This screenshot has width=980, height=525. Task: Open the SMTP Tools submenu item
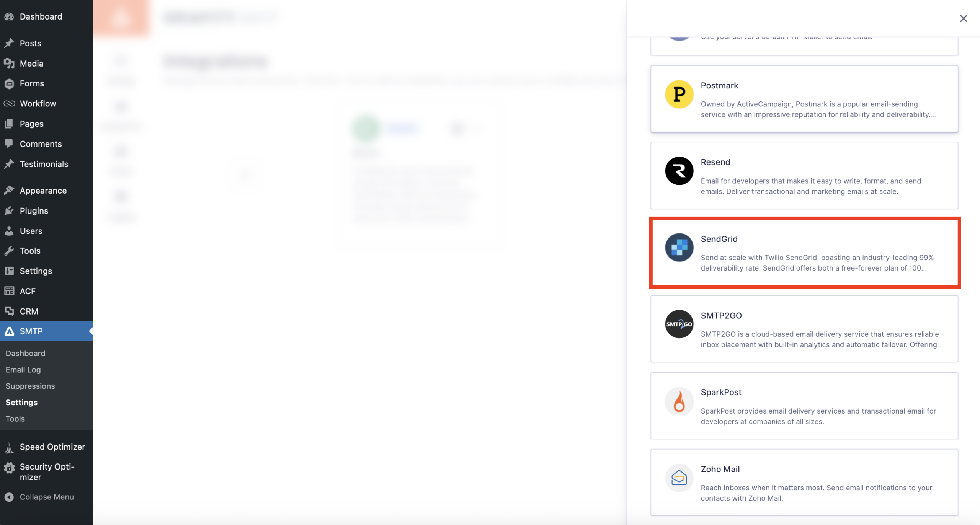(x=15, y=419)
